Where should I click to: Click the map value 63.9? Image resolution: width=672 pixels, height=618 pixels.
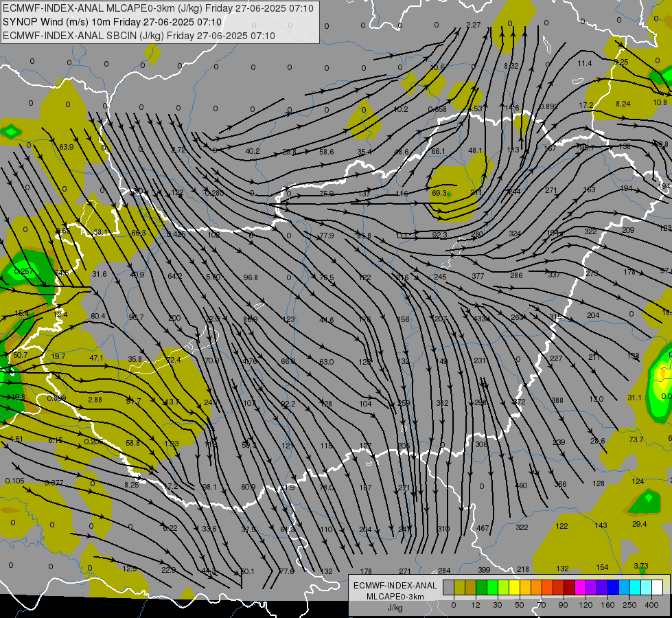67,147
